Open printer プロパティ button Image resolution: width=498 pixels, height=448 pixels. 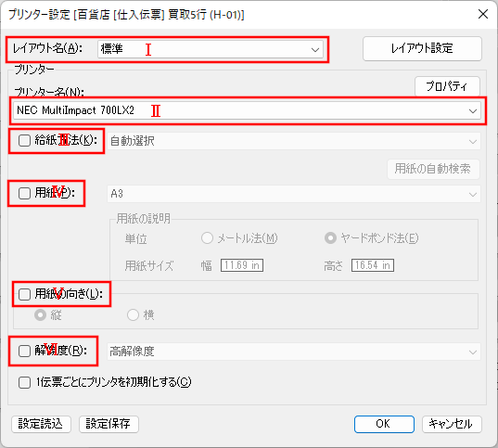[447, 86]
